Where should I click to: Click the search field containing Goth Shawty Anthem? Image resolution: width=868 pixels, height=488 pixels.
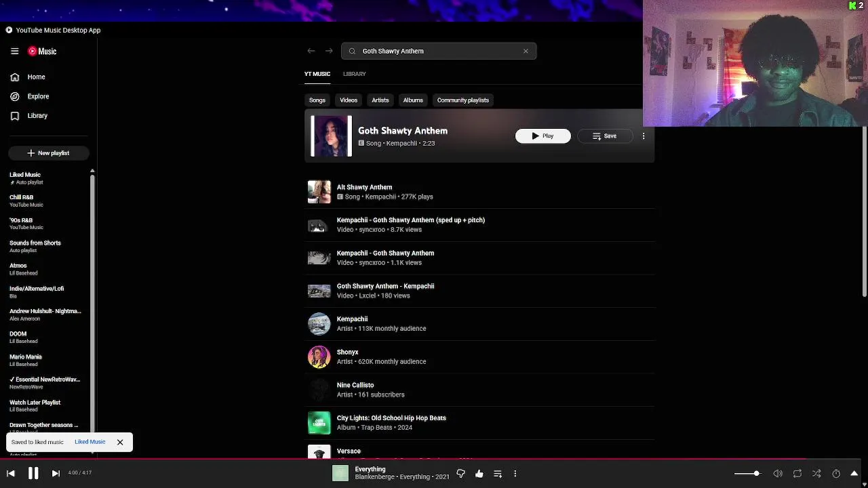(439, 51)
